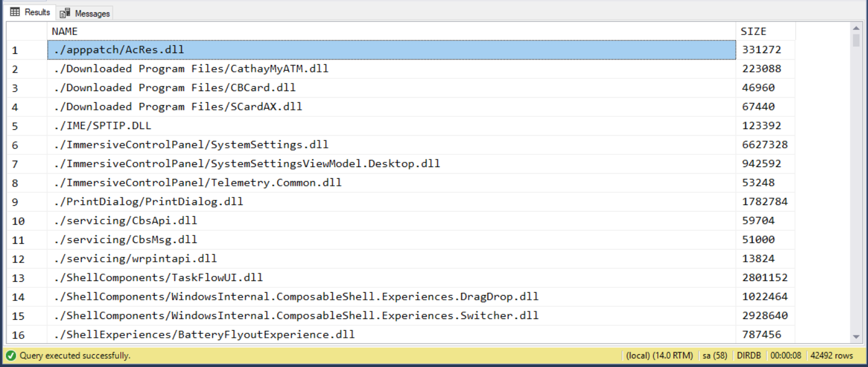Click the SystemSettings.dll size value 6627328
Image resolution: width=868 pixels, height=367 pixels.
point(765,145)
